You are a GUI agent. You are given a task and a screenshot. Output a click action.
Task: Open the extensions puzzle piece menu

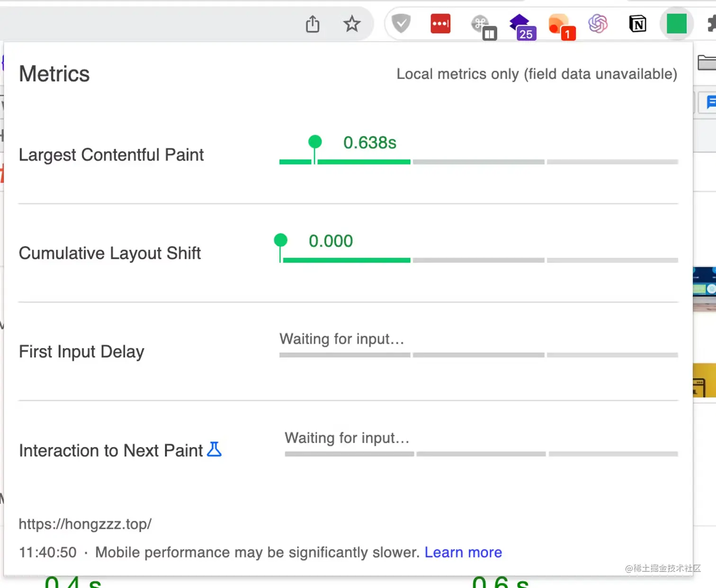click(x=711, y=24)
